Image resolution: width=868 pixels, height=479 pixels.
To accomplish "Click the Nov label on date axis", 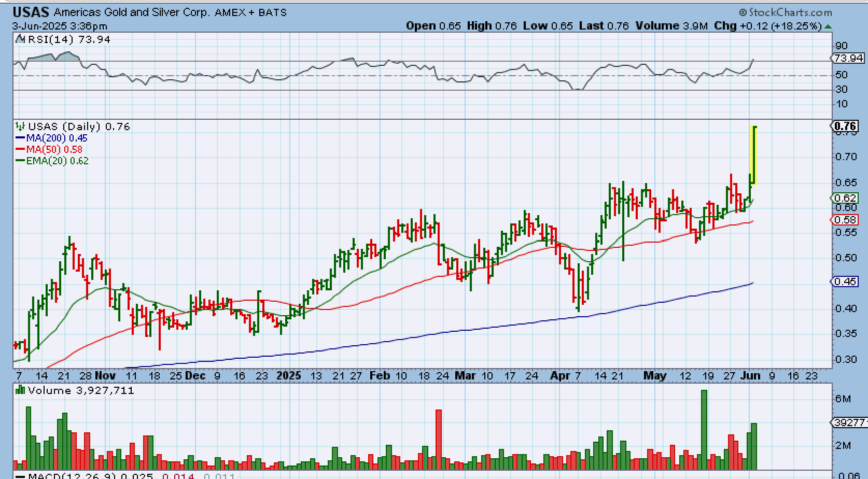I will [105, 375].
